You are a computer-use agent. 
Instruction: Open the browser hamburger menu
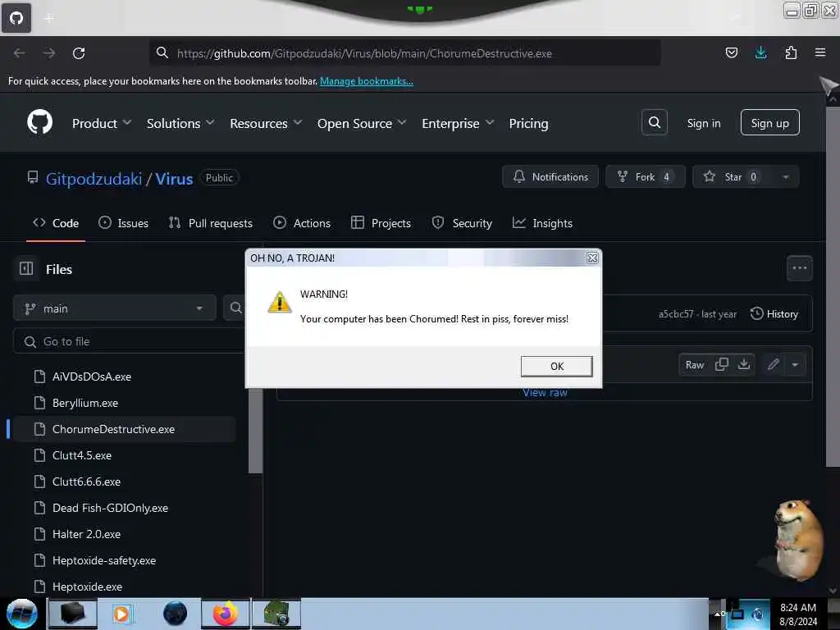[820, 52]
